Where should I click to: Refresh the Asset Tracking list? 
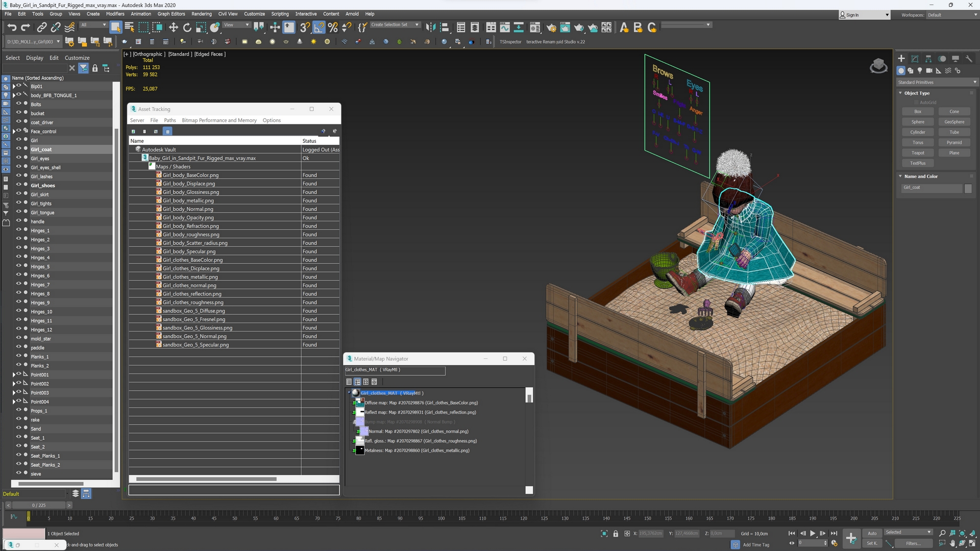[133, 132]
